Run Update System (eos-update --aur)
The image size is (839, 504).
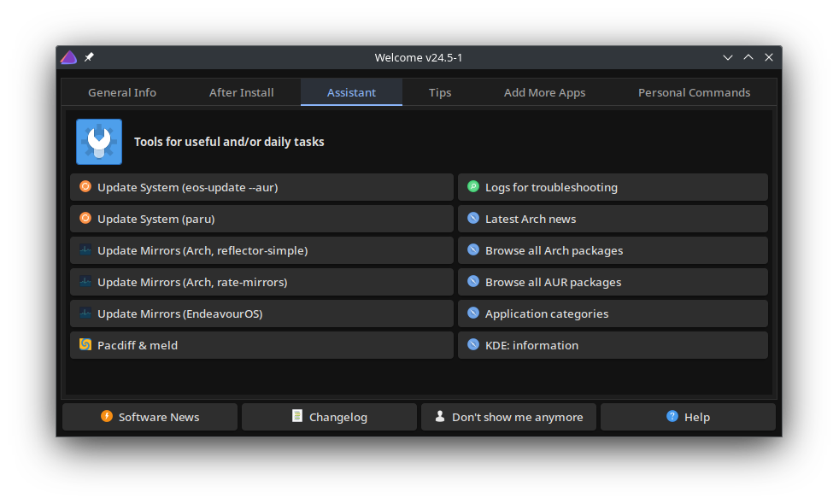coord(261,187)
